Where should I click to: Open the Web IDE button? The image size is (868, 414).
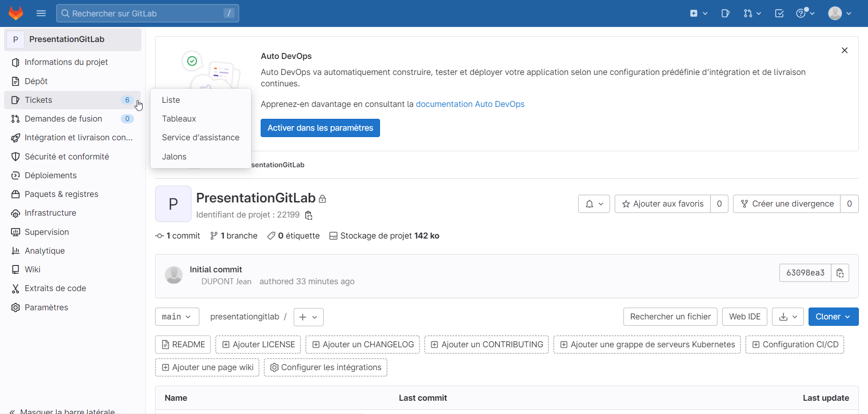[x=745, y=317]
